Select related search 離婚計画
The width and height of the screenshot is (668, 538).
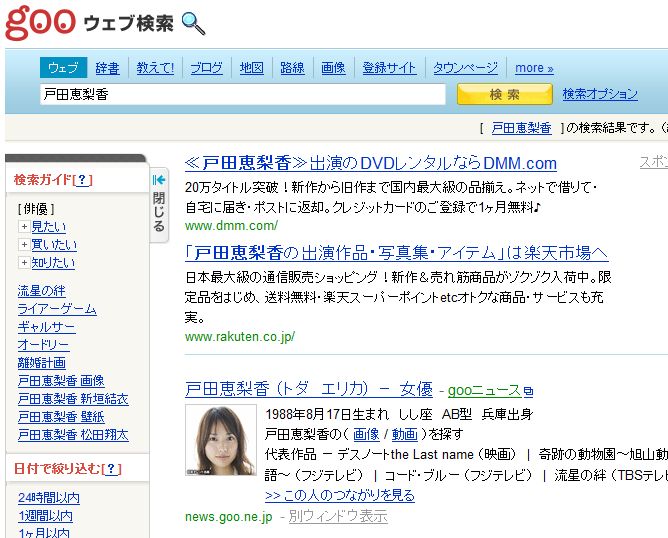[x=41, y=363]
